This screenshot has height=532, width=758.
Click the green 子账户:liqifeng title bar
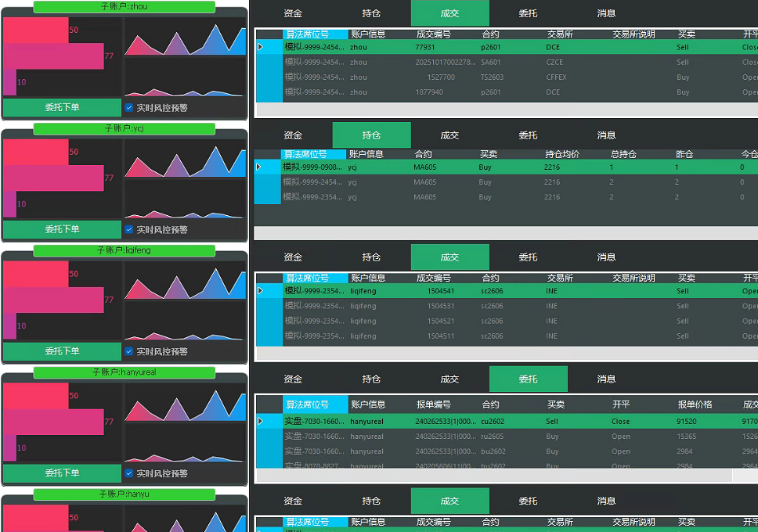point(124,250)
